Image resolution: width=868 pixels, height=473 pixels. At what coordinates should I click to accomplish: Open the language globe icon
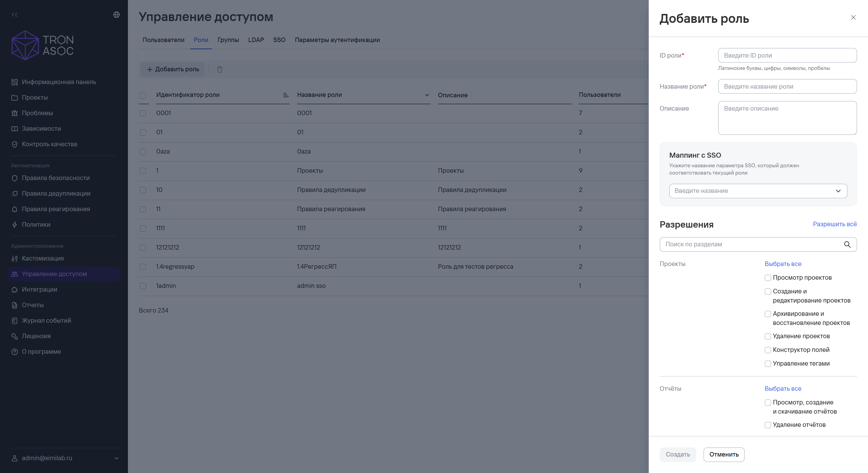(x=116, y=14)
